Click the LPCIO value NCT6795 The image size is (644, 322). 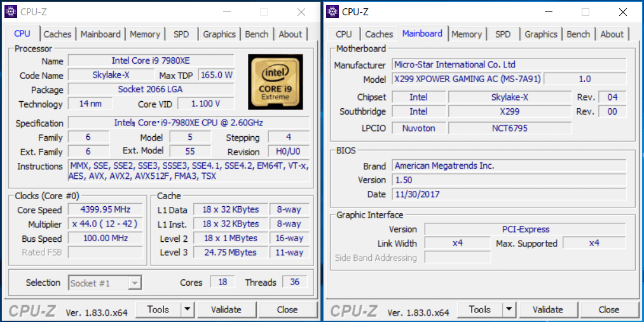click(x=510, y=128)
